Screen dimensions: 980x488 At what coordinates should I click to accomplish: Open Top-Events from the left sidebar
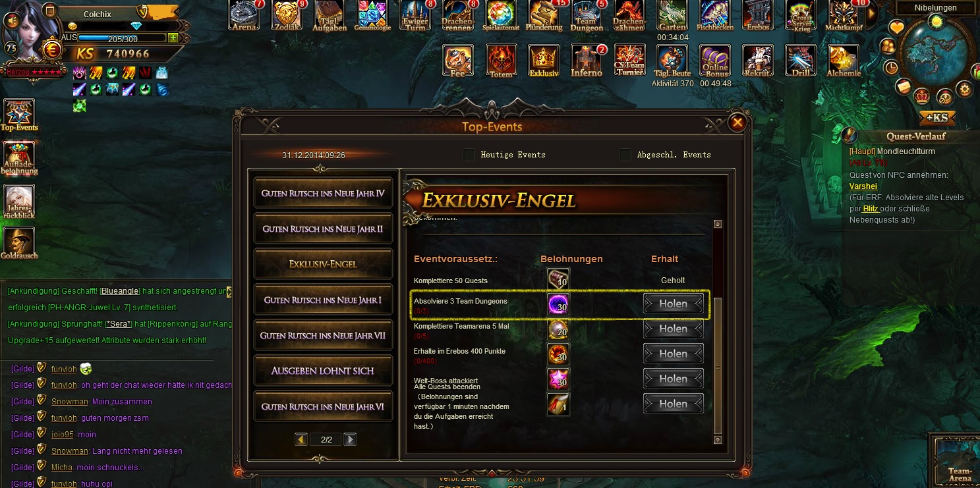(19, 115)
